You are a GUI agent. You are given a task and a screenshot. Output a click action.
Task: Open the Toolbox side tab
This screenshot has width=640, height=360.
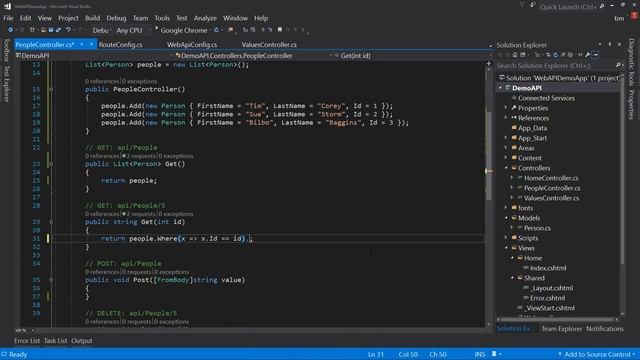click(x=6, y=50)
